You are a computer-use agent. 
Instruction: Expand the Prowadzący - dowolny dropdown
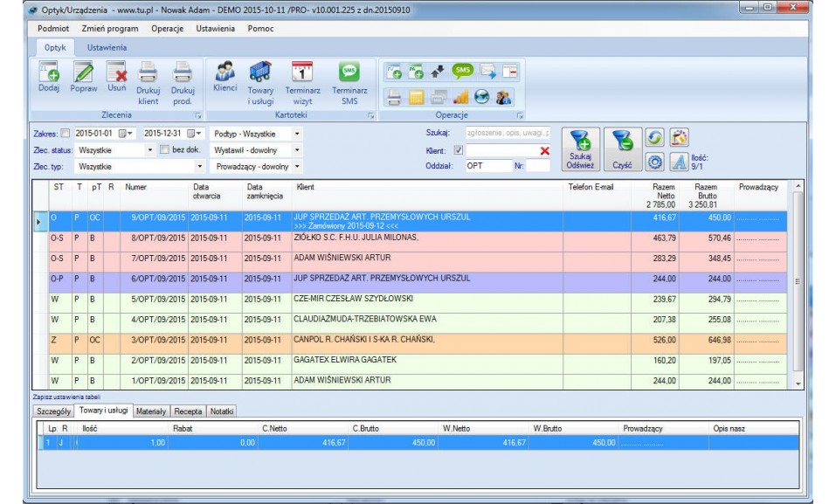click(297, 165)
